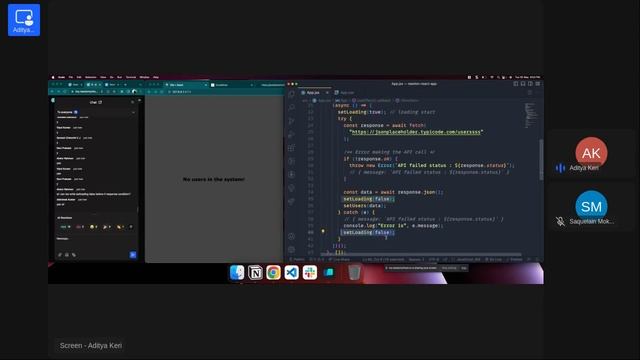Open Accounts icon in VS Code activity bar

click(291, 236)
